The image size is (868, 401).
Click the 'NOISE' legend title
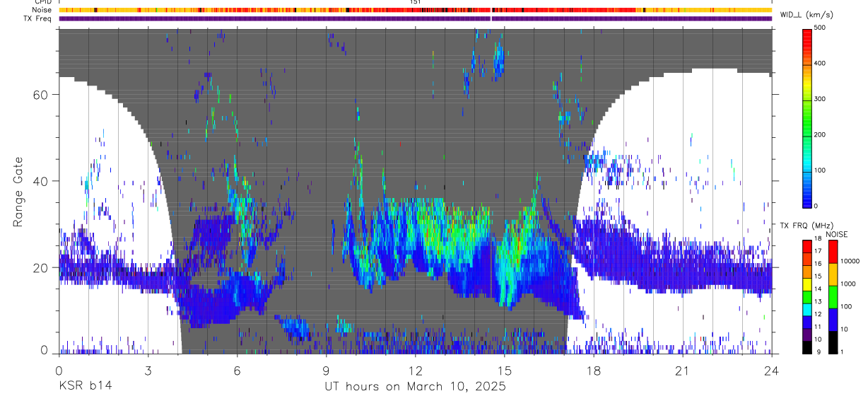836,234
